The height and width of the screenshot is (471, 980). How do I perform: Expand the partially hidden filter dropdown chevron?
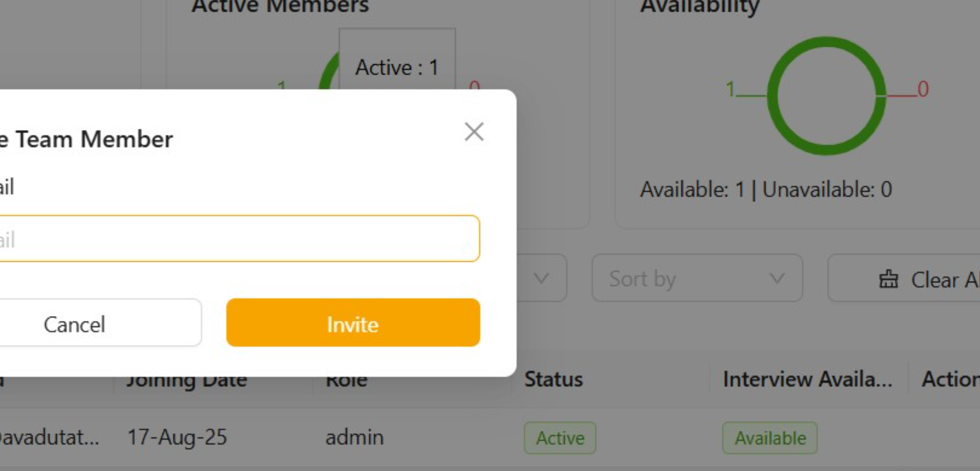(541, 279)
